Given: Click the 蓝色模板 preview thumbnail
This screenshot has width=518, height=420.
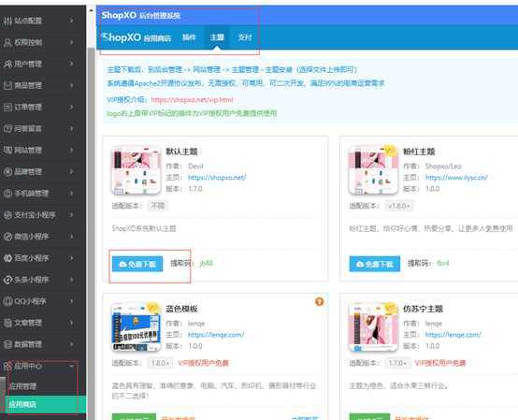Looking at the screenshot, I should [137, 327].
